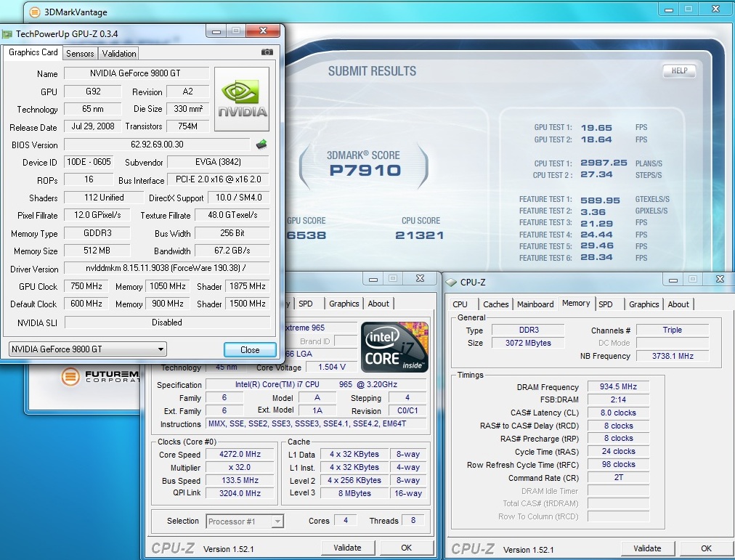Click the NVIDIA SLI Disabled field
735x560 pixels.
click(x=167, y=322)
